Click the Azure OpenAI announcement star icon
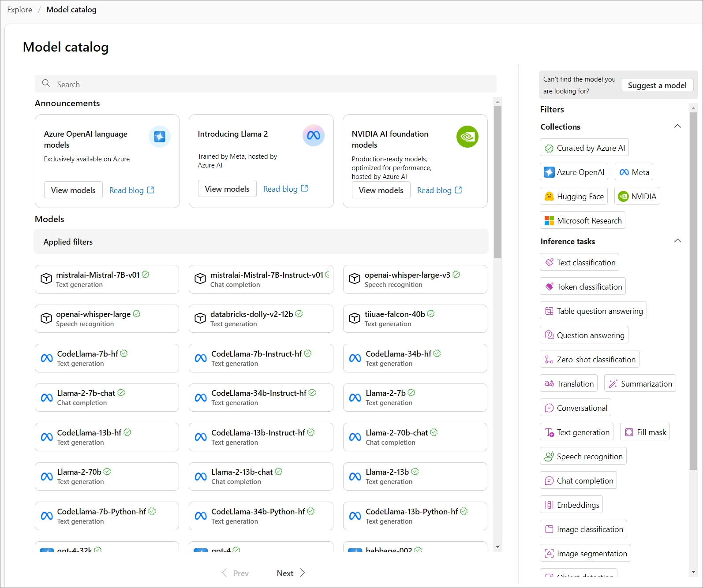The height and width of the screenshot is (588, 703). point(160,137)
